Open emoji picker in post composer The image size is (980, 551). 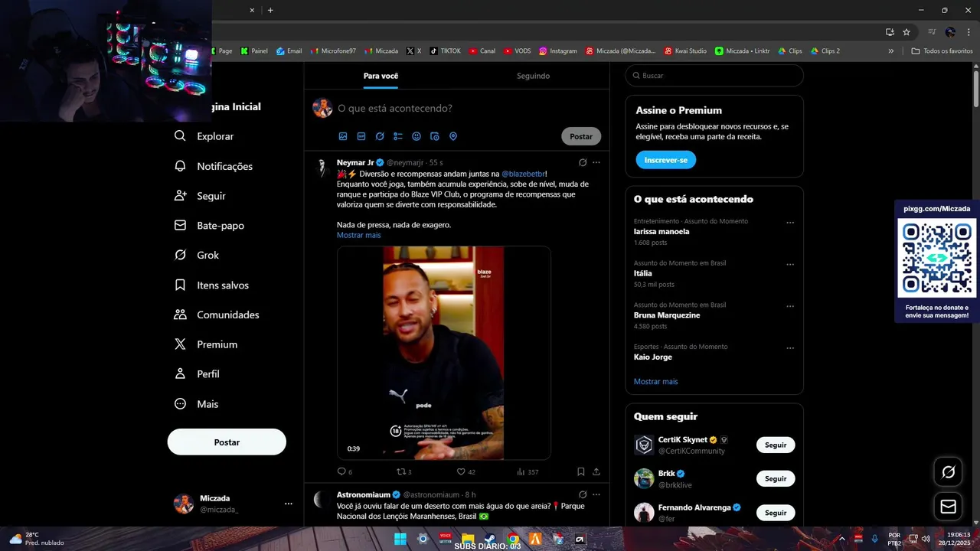(416, 136)
